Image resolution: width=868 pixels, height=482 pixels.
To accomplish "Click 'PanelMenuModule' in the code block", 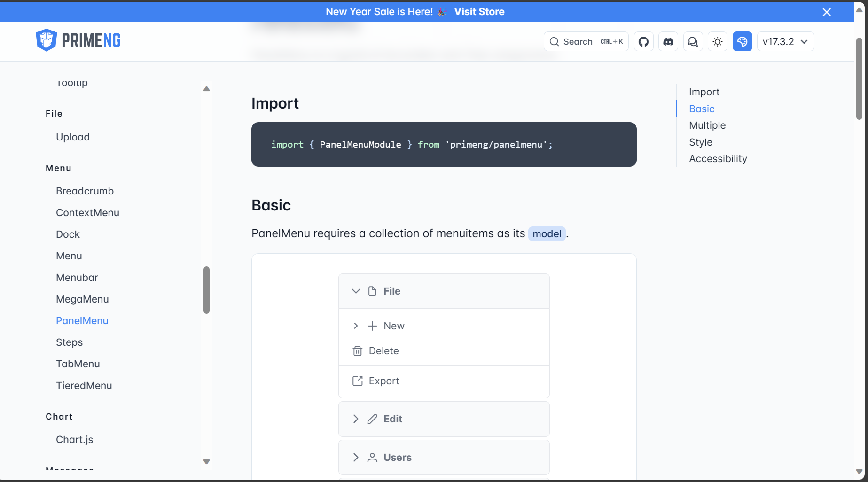I will tap(360, 145).
